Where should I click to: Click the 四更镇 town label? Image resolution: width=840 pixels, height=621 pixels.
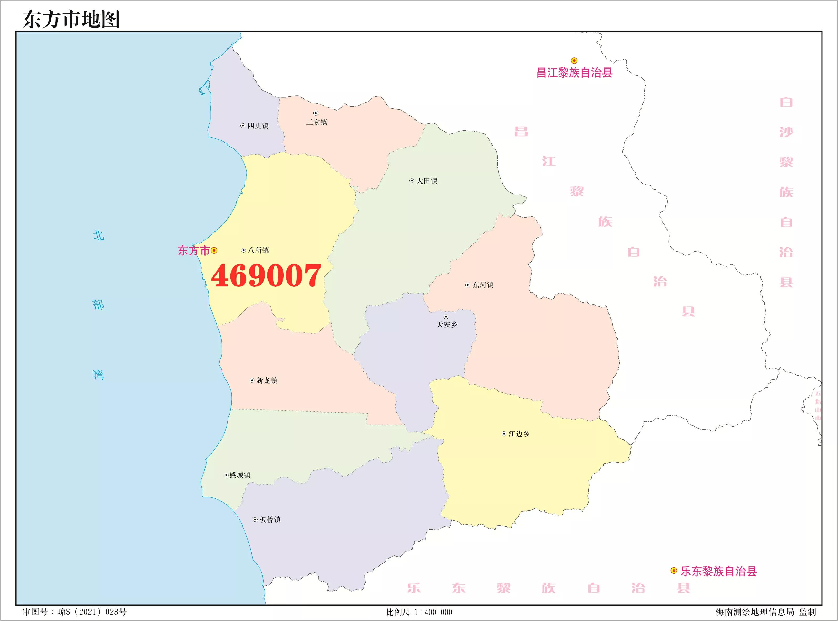(258, 126)
